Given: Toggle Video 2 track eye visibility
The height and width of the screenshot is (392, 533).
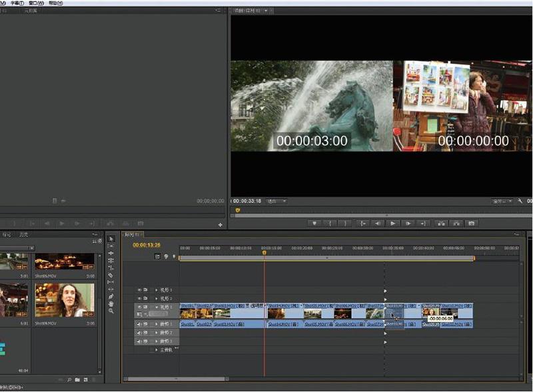Looking at the screenshot, I should pos(139,299).
